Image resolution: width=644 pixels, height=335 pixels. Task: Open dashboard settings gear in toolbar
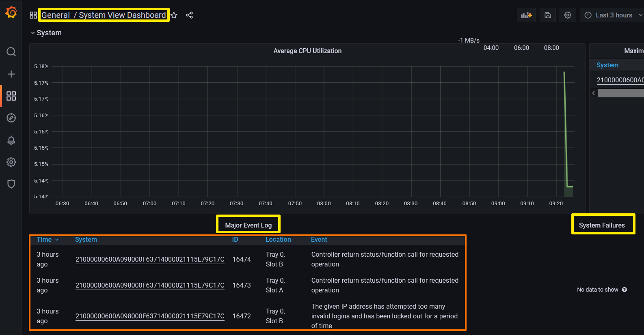pos(568,15)
